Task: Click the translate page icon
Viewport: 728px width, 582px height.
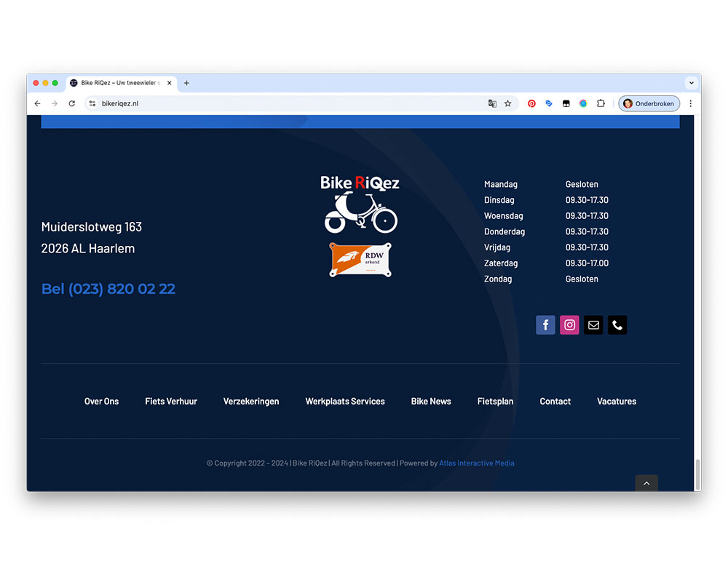Action: (492, 103)
